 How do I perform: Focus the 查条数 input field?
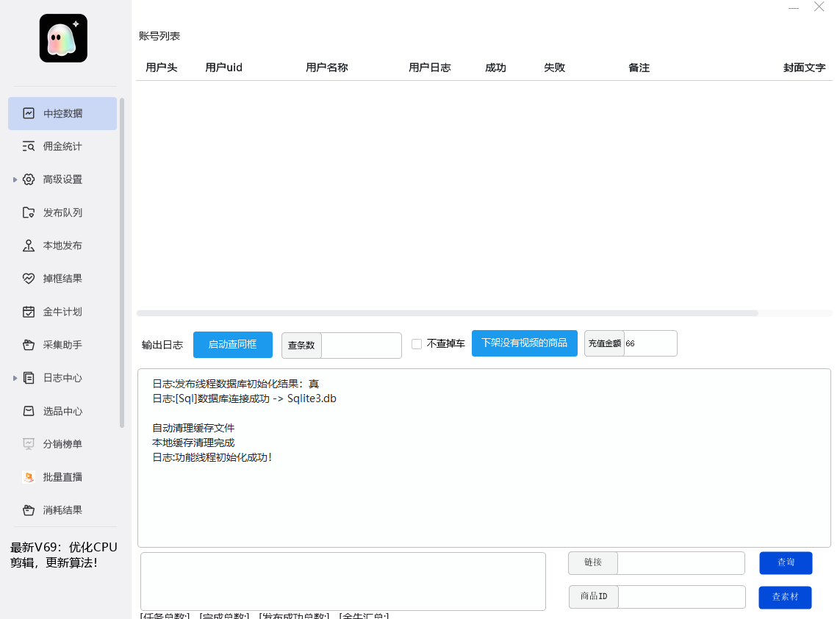361,346
